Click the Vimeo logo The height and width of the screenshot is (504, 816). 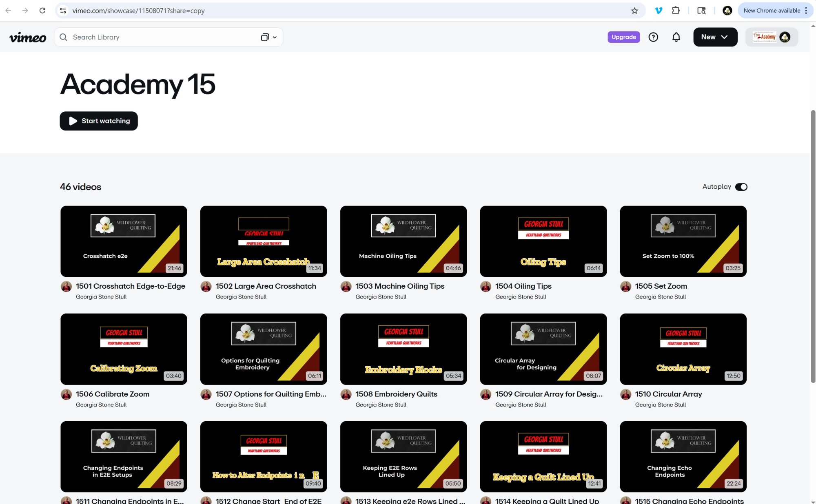click(x=28, y=37)
